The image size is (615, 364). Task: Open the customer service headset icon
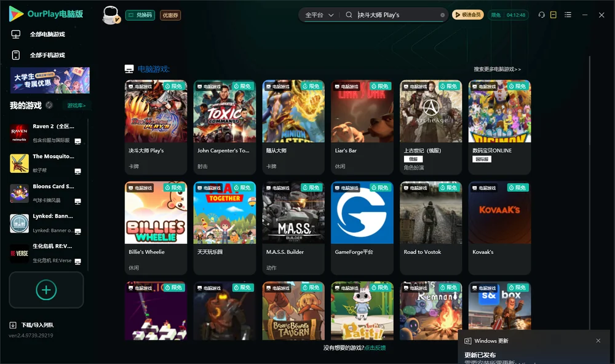(x=541, y=15)
